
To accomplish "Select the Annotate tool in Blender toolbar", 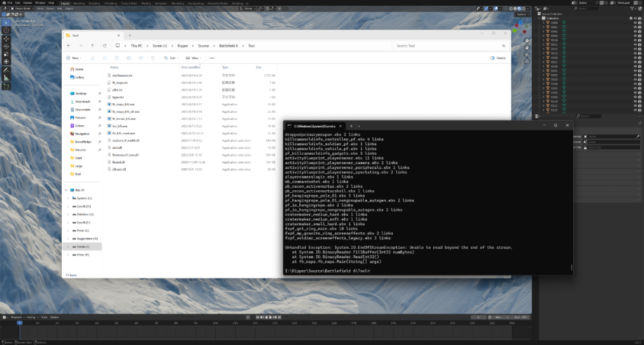I will (6, 70).
